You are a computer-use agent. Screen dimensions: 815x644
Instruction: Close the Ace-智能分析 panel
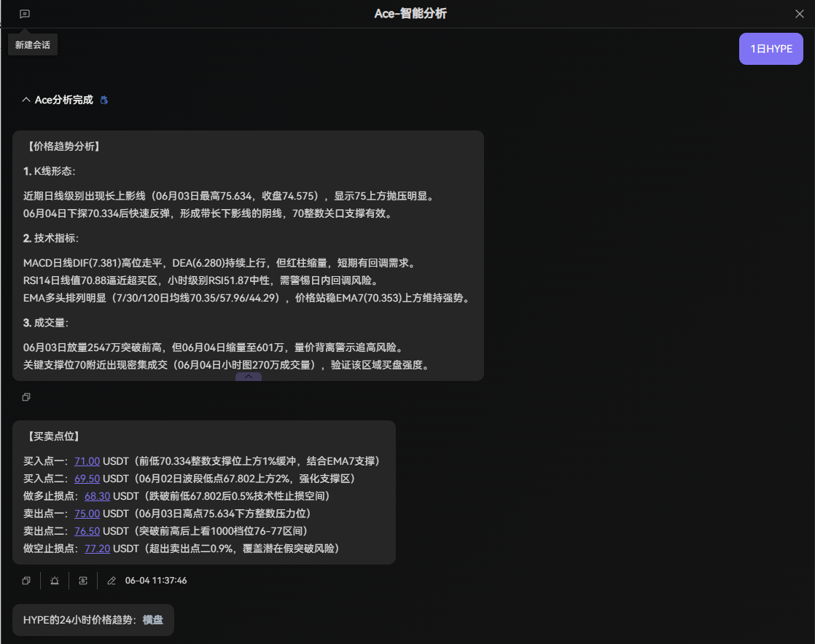[x=800, y=14]
